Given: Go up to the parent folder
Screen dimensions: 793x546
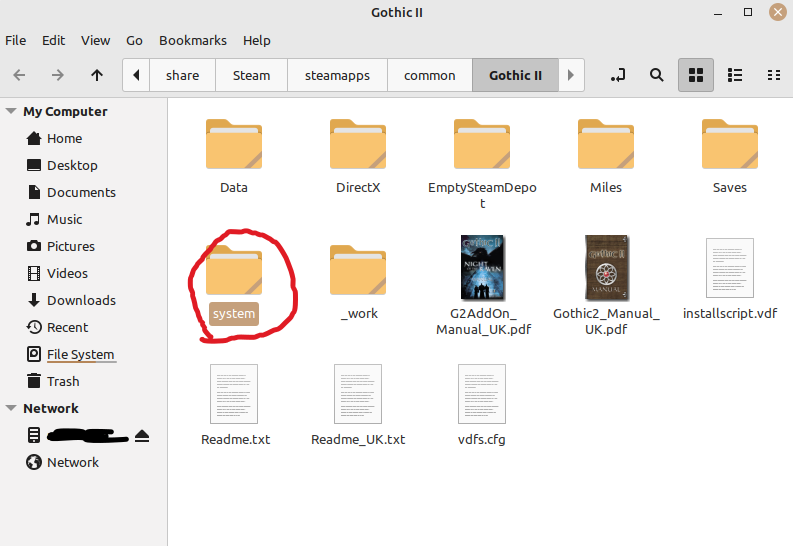Looking at the screenshot, I should click(97, 75).
